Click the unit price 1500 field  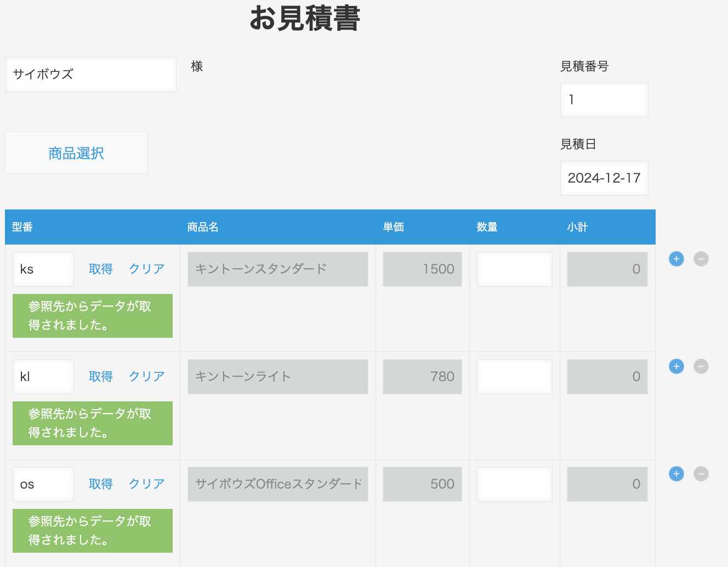coord(422,269)
